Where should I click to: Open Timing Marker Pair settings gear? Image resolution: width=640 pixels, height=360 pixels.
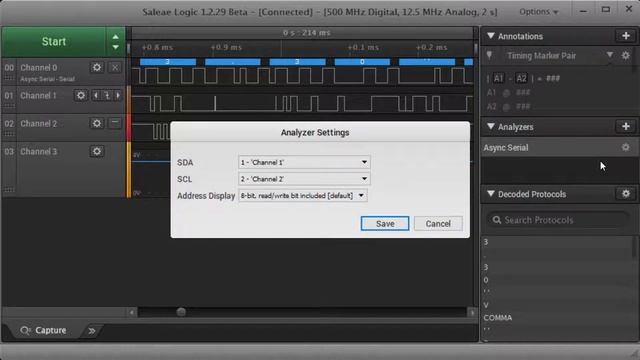click(626, 56)
